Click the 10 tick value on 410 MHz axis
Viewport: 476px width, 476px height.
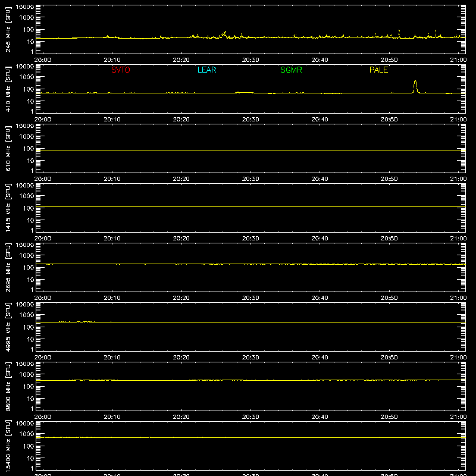(x=30, y=101)
